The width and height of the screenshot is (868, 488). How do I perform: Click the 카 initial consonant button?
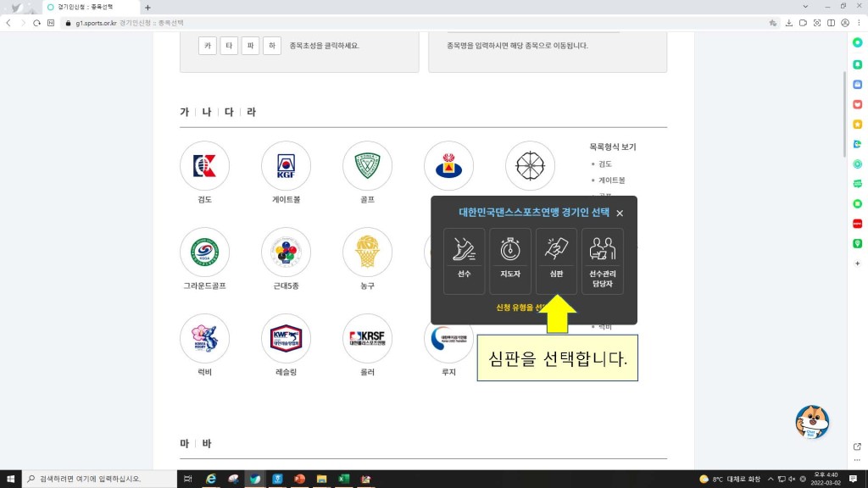tap(208, 46)
